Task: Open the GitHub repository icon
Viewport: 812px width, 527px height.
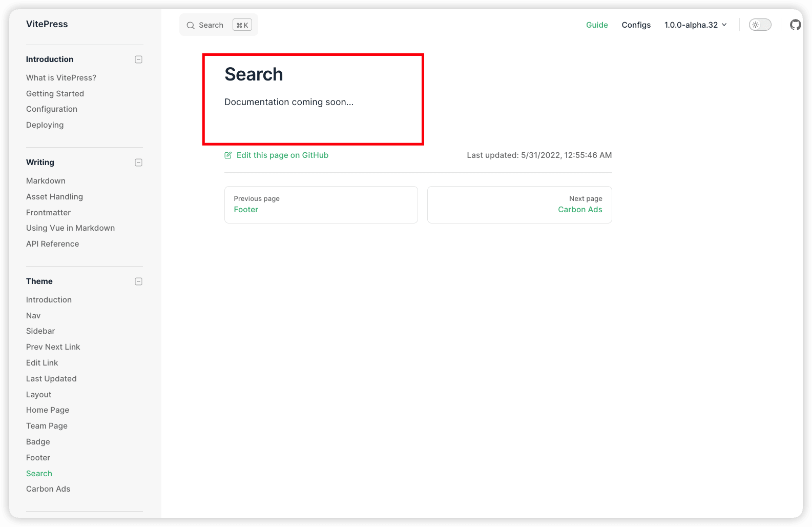Action: pos(795,25)
